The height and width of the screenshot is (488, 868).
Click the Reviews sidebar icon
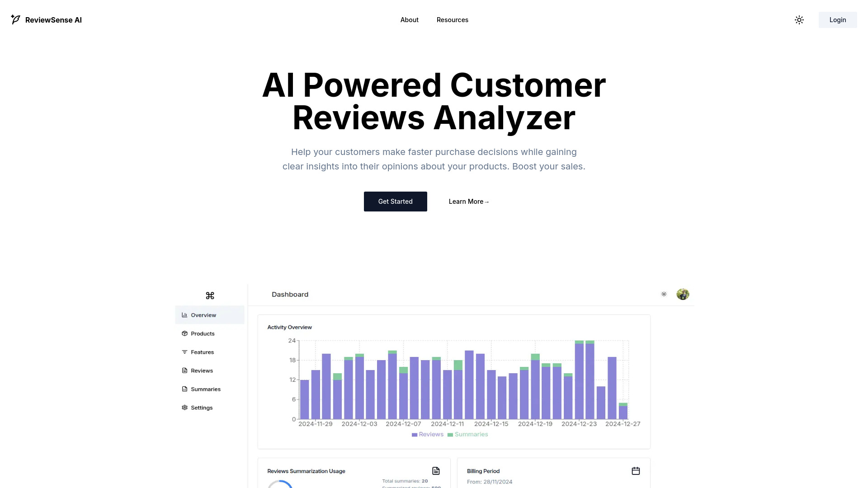(x=184, y=370)
